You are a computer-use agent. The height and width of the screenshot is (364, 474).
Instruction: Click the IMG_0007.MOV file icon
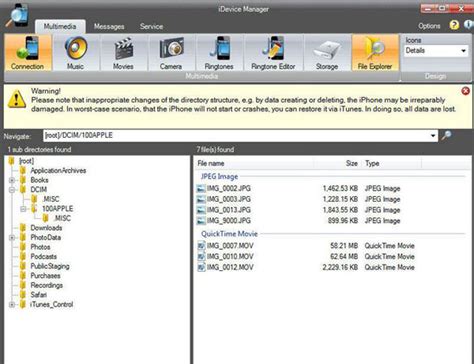pyautogui.click(x=201, y=246)
